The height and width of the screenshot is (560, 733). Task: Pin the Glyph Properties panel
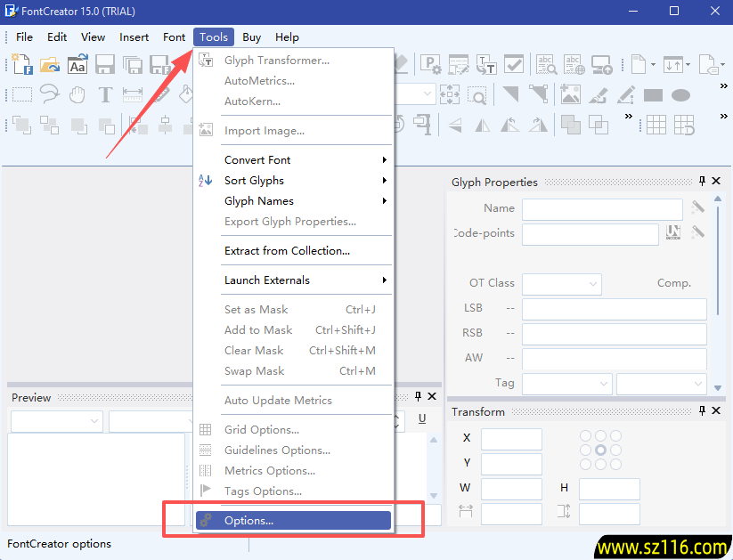[702, 182]
